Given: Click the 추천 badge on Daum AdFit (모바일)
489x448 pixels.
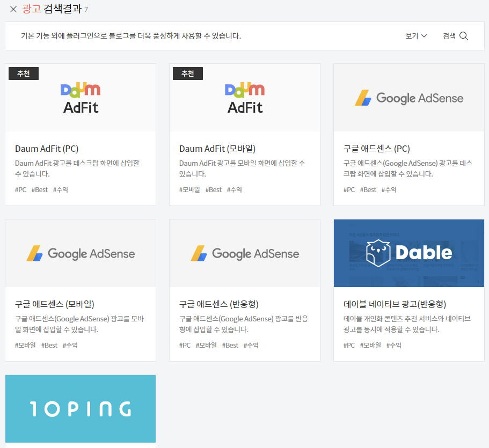Looking at the screenshot, I should 188,74.
